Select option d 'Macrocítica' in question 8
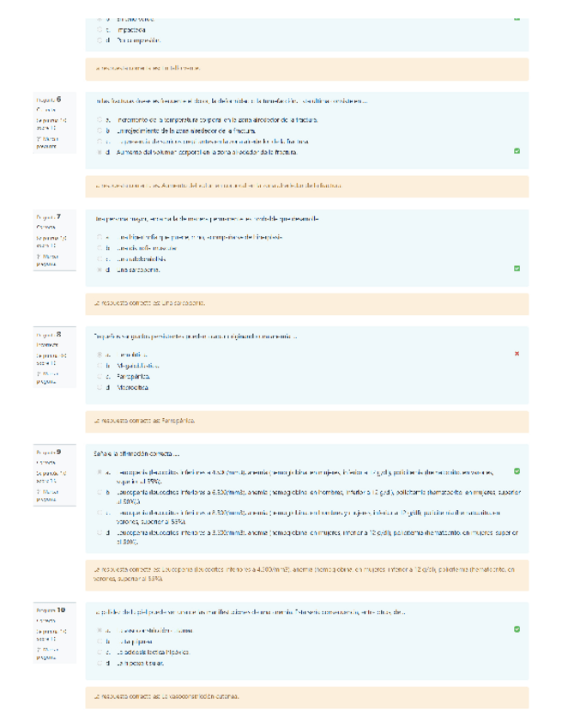The width and height of the screenshot is (562, 728). pyautogui.click(x=100, y=386)
